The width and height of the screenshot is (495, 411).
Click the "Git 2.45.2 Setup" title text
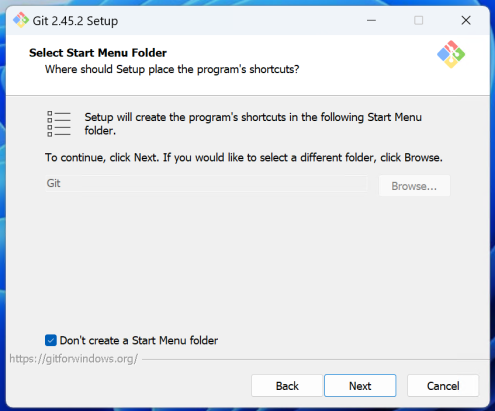click(75, 21)
